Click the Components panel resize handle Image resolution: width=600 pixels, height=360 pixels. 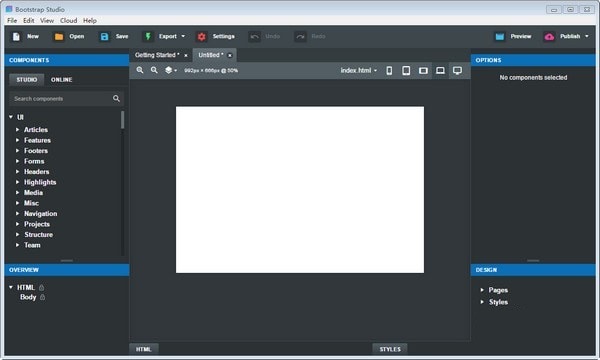67,261
